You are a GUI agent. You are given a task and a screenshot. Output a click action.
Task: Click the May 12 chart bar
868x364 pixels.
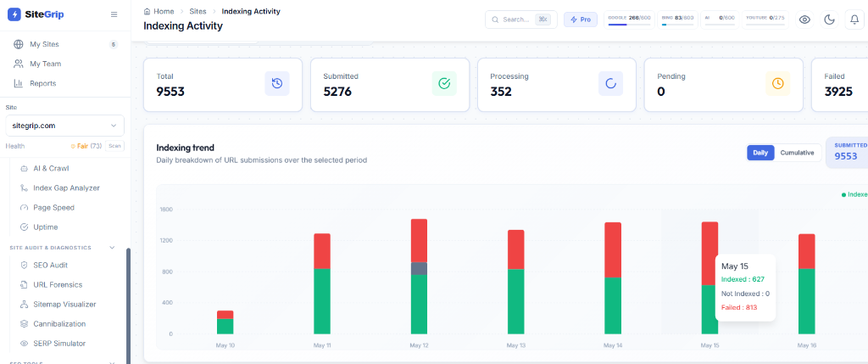click(419, 277)
